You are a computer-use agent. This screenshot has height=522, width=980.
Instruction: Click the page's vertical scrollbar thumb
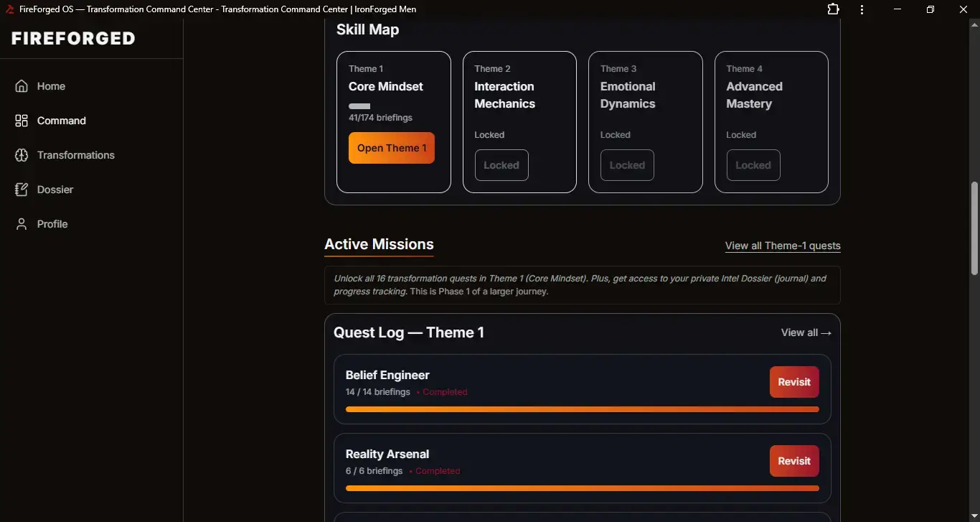974,228
